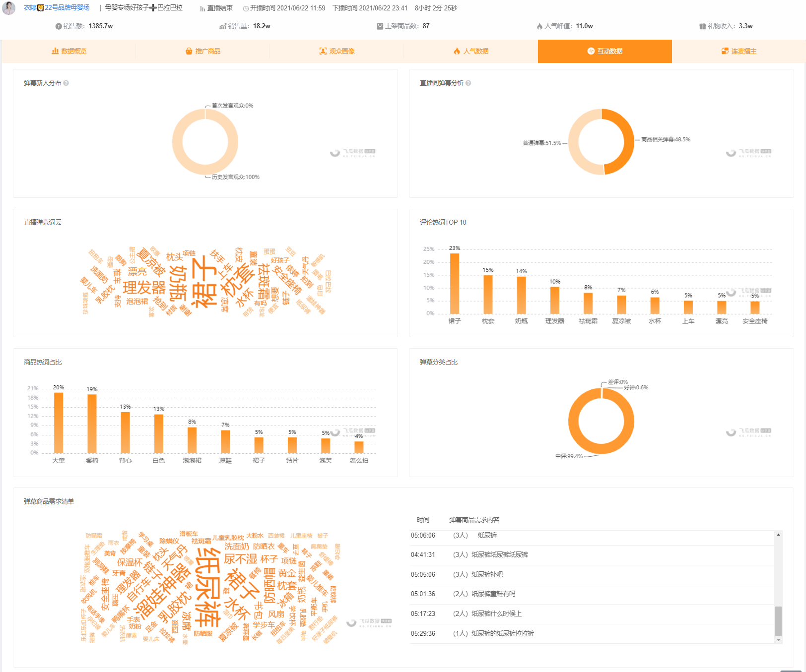Click the 05:01:36 纸尿裤童鞋有吗 row
This screenshot has height=672, width=806.
click(592, 594)
